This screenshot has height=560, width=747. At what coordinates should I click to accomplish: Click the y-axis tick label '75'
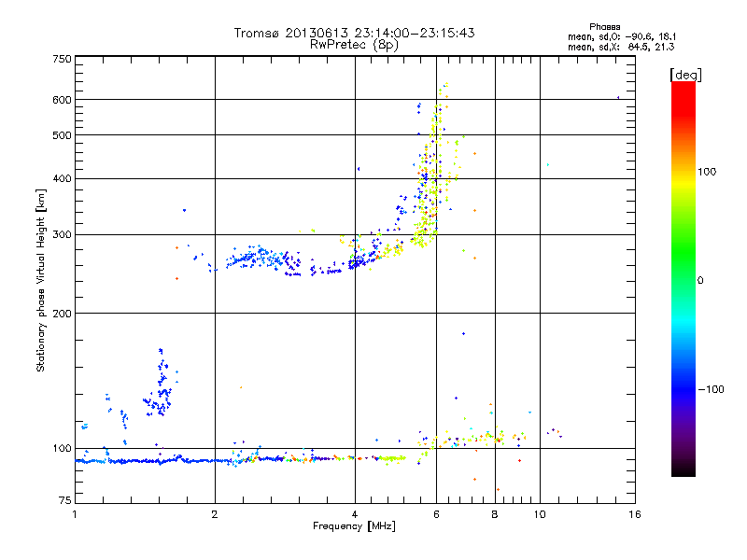click(65, 500)
